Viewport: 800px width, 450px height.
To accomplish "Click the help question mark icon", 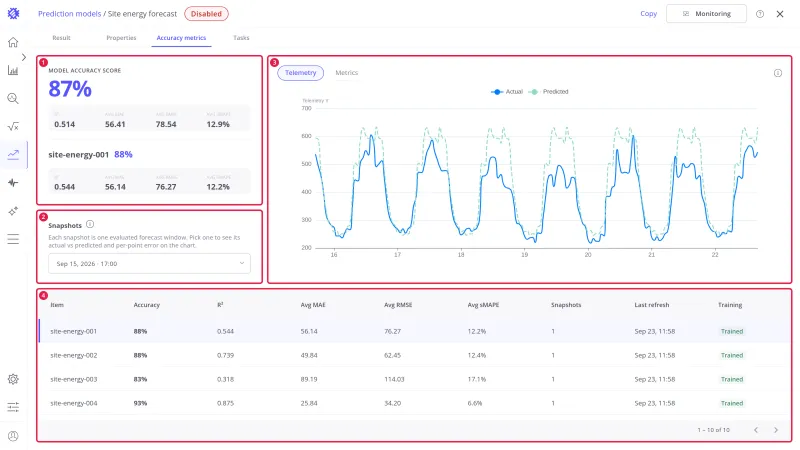I will click(760, 14).
